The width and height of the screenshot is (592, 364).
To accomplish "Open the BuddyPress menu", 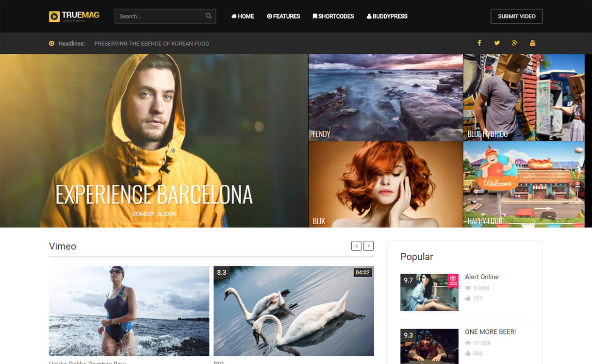I will tap(387, 16).
